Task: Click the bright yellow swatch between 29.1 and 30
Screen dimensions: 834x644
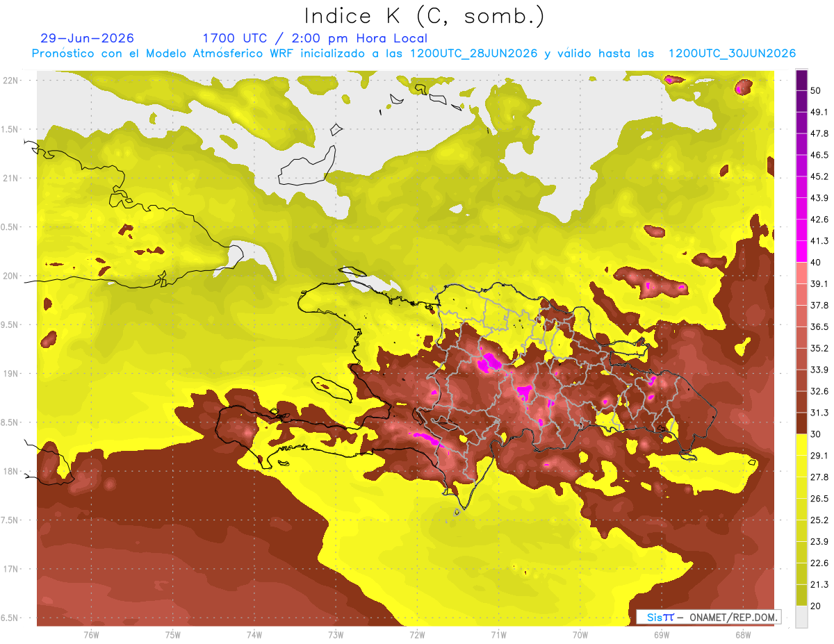Action: [x=802, y=445]
